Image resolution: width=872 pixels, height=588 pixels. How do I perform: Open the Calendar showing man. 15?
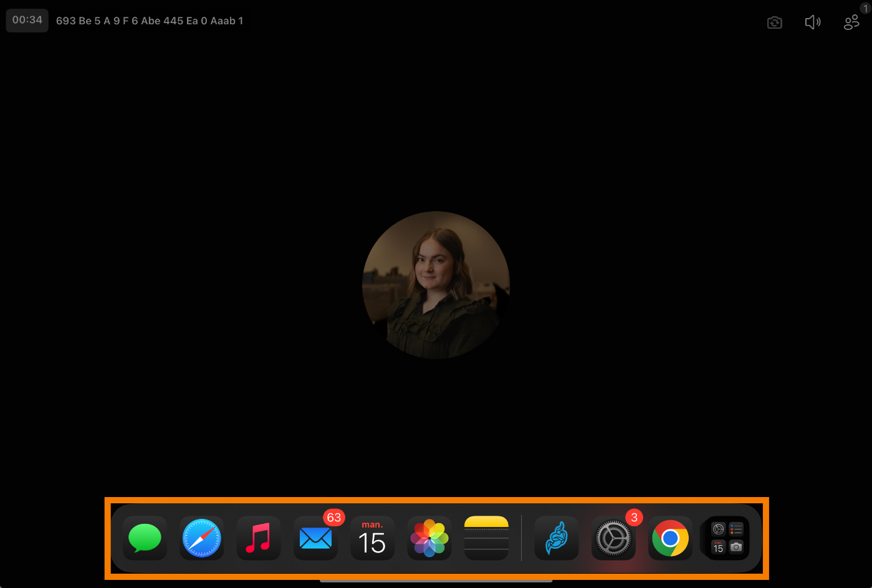[x=372, y=538]
